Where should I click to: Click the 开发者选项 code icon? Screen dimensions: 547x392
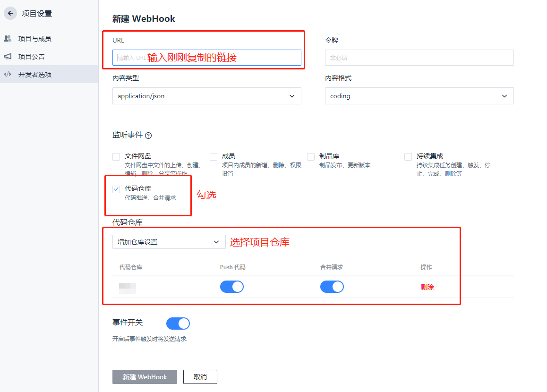point(8,74)
